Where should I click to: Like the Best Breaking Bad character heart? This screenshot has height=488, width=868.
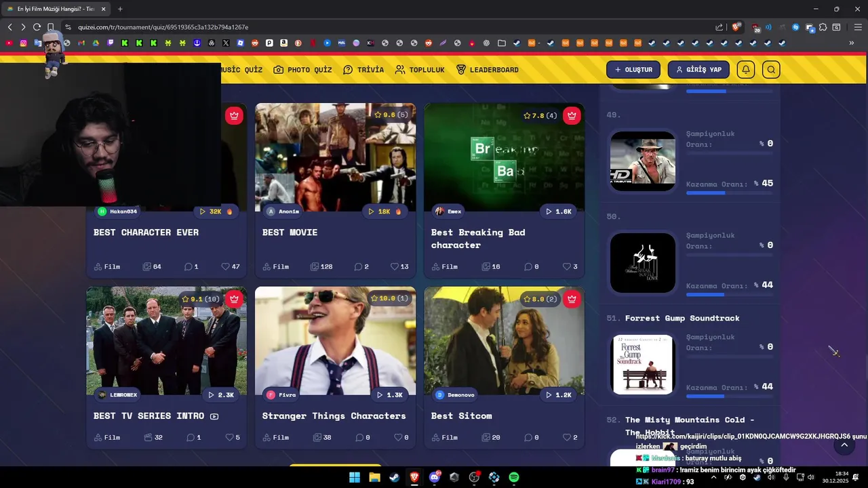coord(566,266)
